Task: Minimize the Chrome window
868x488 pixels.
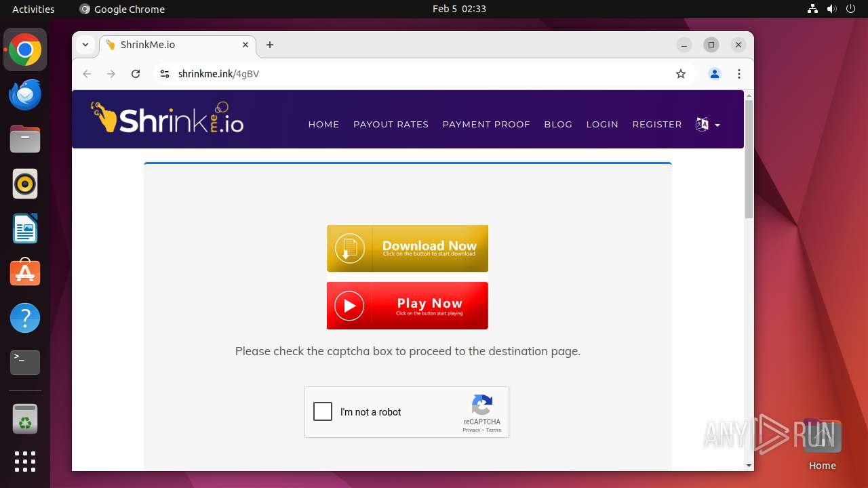Action: point(684,45)
